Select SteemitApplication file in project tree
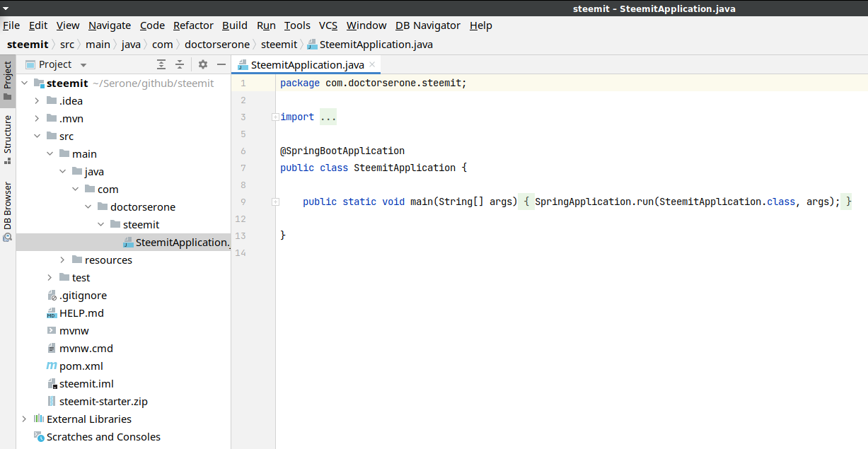The width and height of the screenshot is (868, 449). 124,243
